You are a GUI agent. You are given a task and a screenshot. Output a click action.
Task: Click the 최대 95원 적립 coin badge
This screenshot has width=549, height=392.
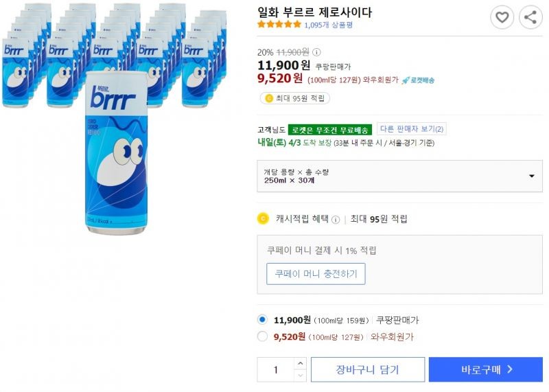pos(295,98)
